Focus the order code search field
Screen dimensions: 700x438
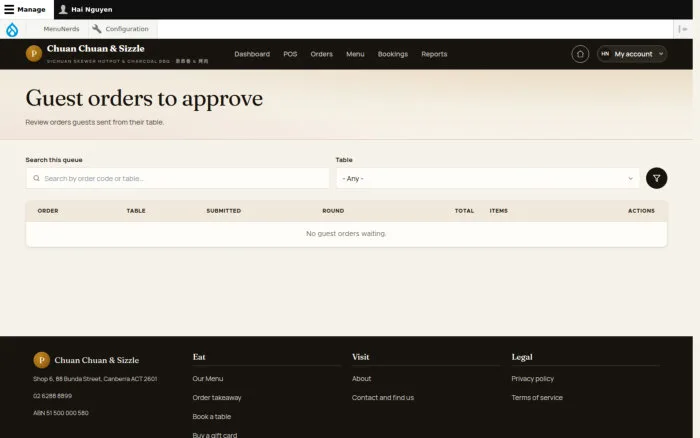(x=178, y=179)
